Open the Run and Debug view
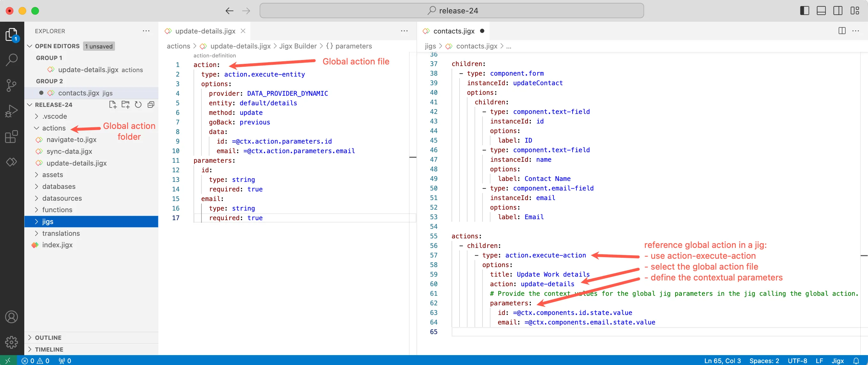The image size is (868, 365). pos(12,111)
